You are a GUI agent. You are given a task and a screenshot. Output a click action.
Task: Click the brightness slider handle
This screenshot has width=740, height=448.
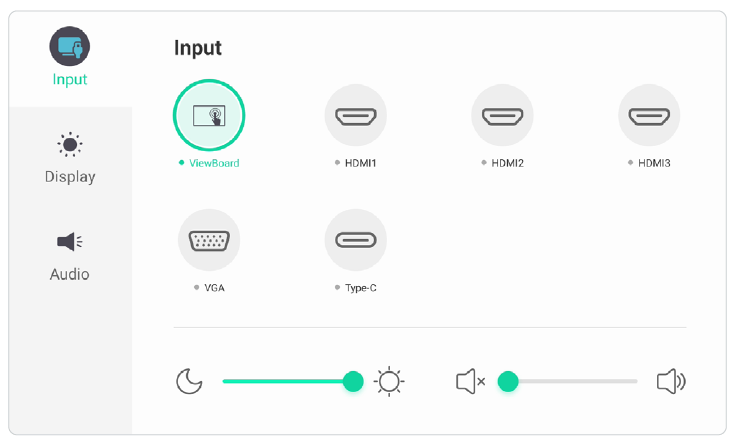[353, 381]
